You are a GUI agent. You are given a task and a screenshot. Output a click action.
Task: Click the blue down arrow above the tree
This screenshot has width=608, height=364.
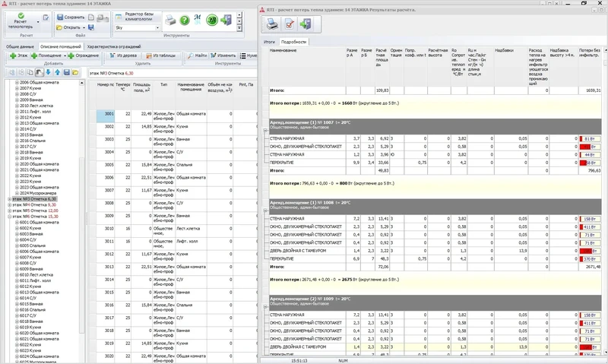(x=48, y=72)
